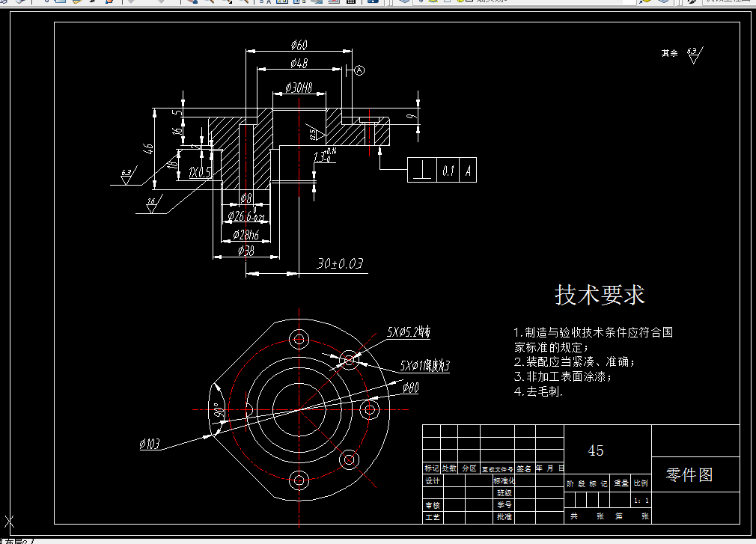Image resolution: width=756 pixels, height=544 pixels.
Task: Click the text style 'S A' icon
Action: [x=265, y=4]
